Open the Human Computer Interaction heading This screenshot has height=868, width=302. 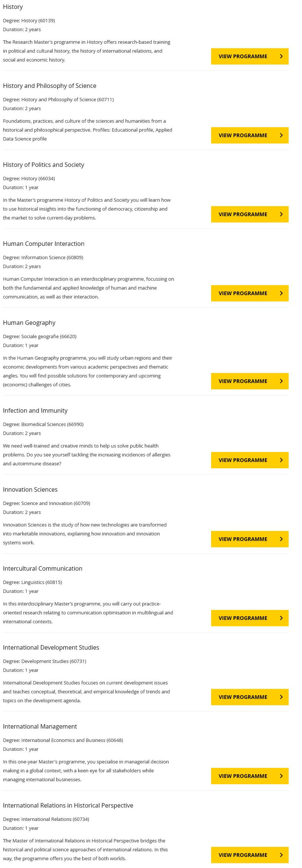tap(44, 244)
